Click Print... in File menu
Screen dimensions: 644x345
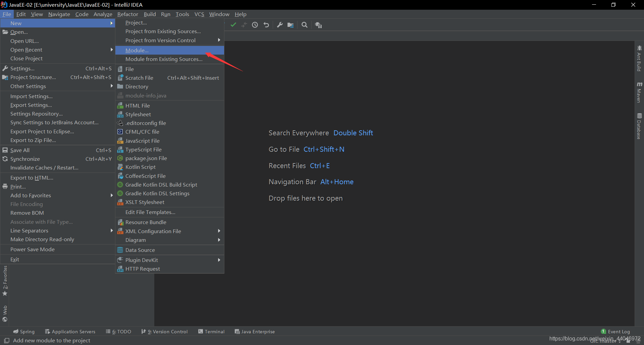58,187
